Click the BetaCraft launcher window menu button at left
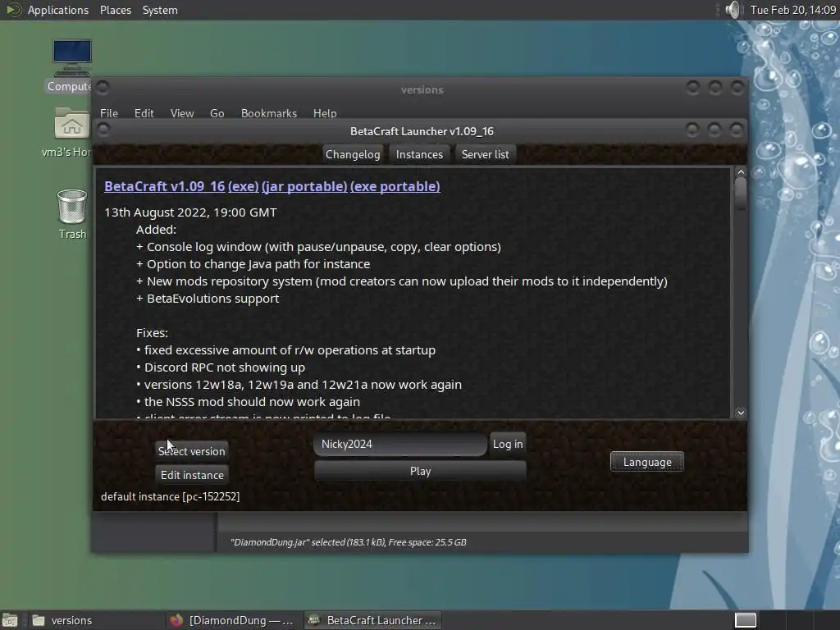840x630 pixels. (104, 130)
